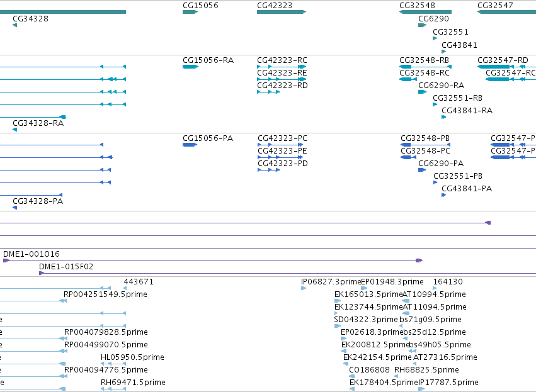Select the CG43841 gene label
The height and width of the screenshot is (392, 536).
(459, 45)
